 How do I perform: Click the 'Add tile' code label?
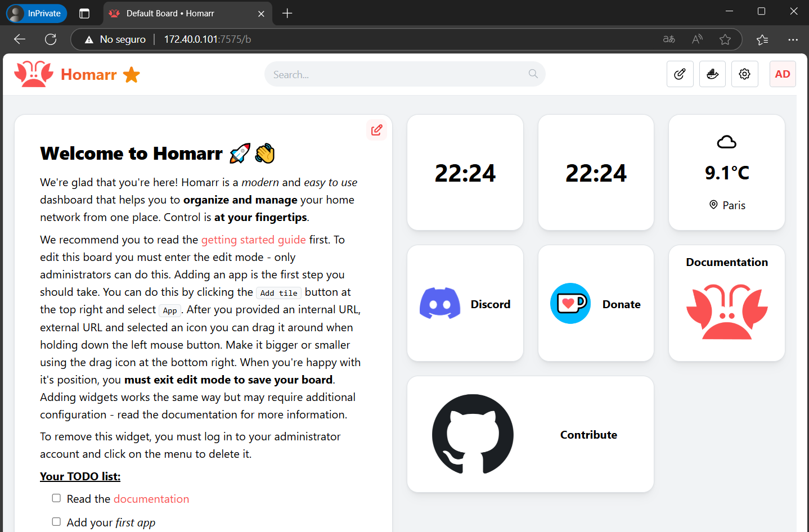tap(279, 293)
